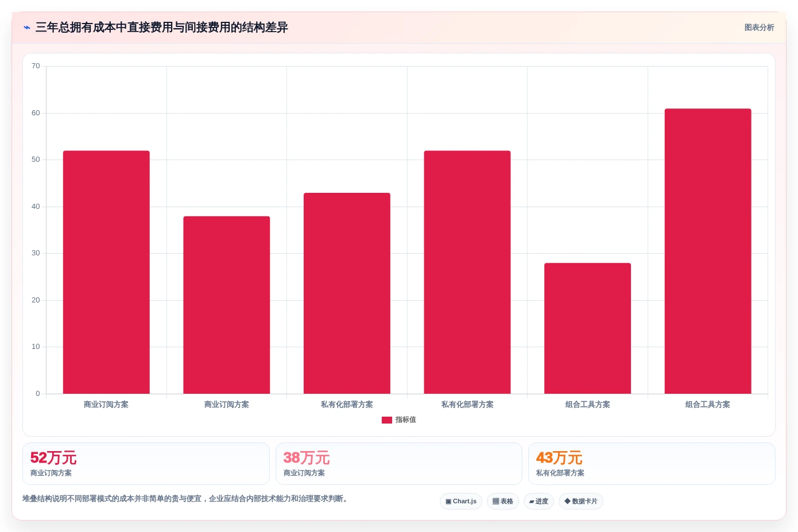Image resolution: width=798 pixels, height=532 pixels.
Task: Select the tallest bar valued 61
Action: pos(708,251)
